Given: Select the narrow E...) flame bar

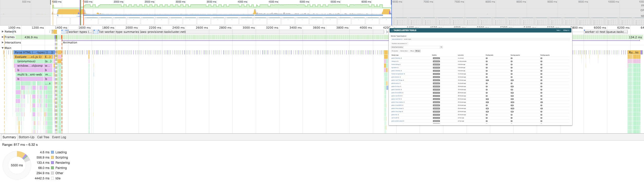Looking at the screenshot, I should (x=48, y=57).
